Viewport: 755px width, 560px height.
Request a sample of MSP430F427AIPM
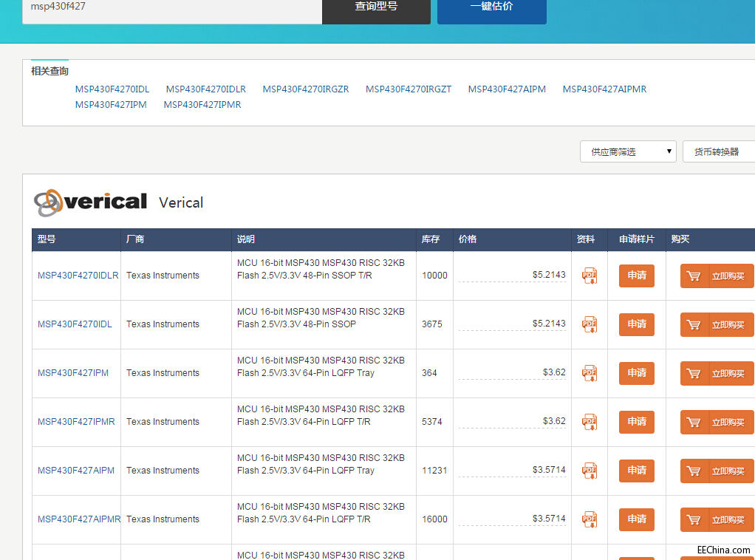coord(637,471)
